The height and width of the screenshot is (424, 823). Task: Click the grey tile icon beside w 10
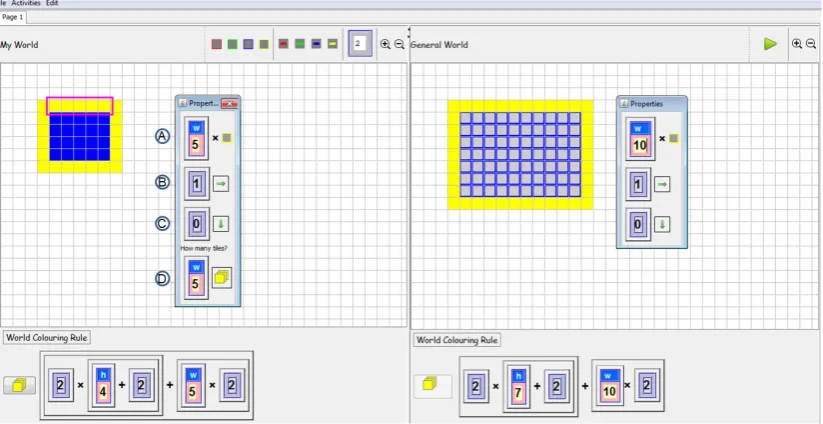674,139
